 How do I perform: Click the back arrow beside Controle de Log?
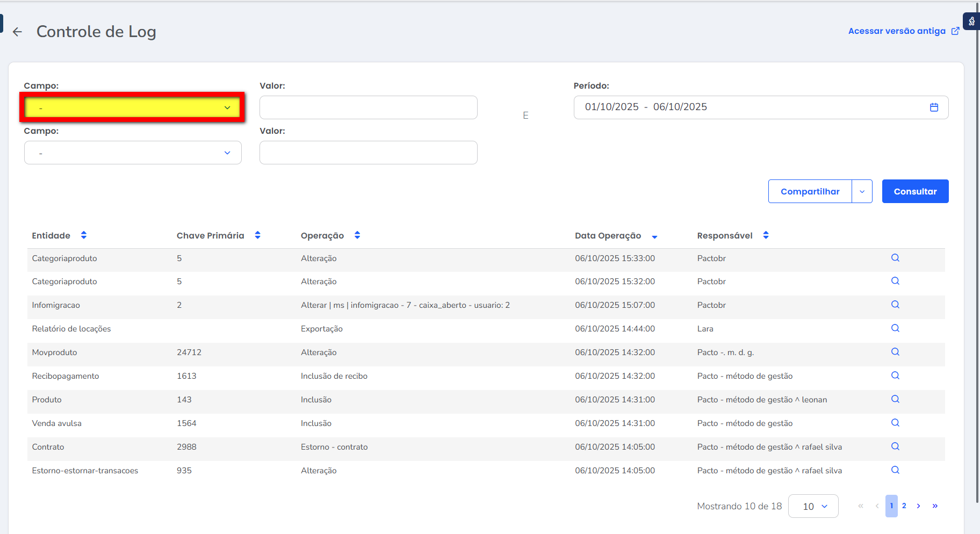click(x=17, y=32)
